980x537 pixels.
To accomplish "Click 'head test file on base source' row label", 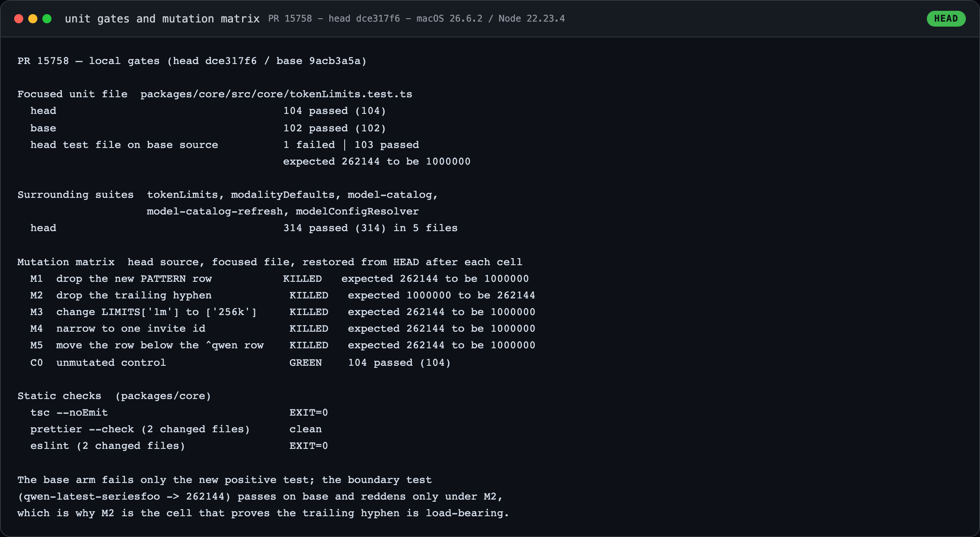I will (x=124, y=145).
